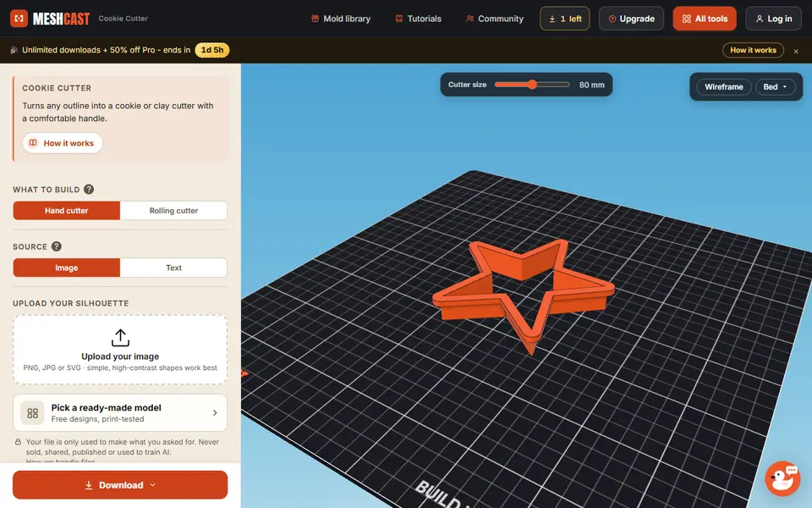
Task: Click the Upgrade button
Action: (631, 19)
